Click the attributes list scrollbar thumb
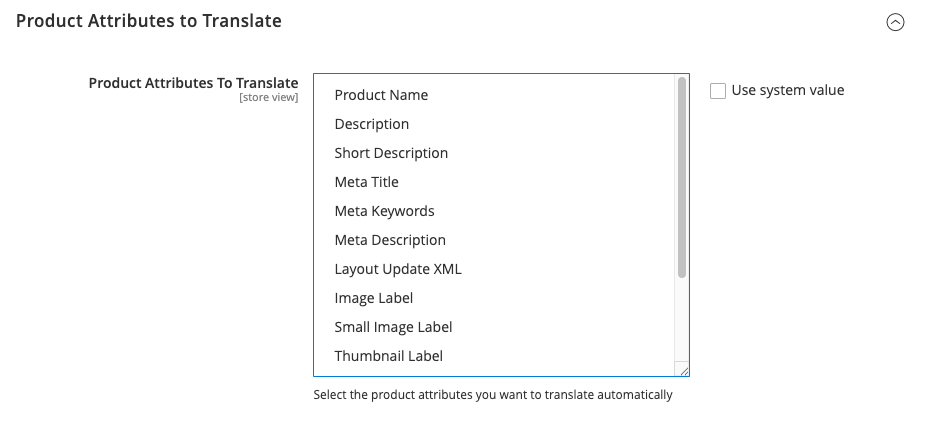 click(682, 175)
